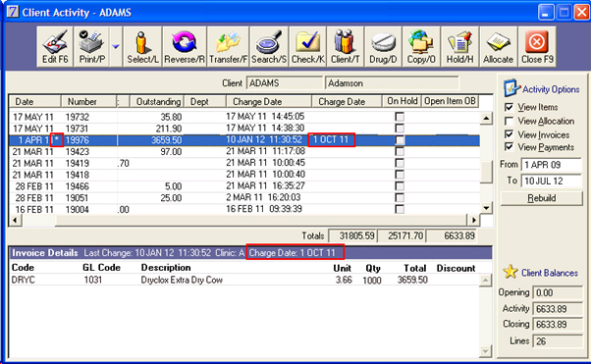Click the Allocate toolbar icon
This screenshot has width=591, height=364.
pos(499,47)
